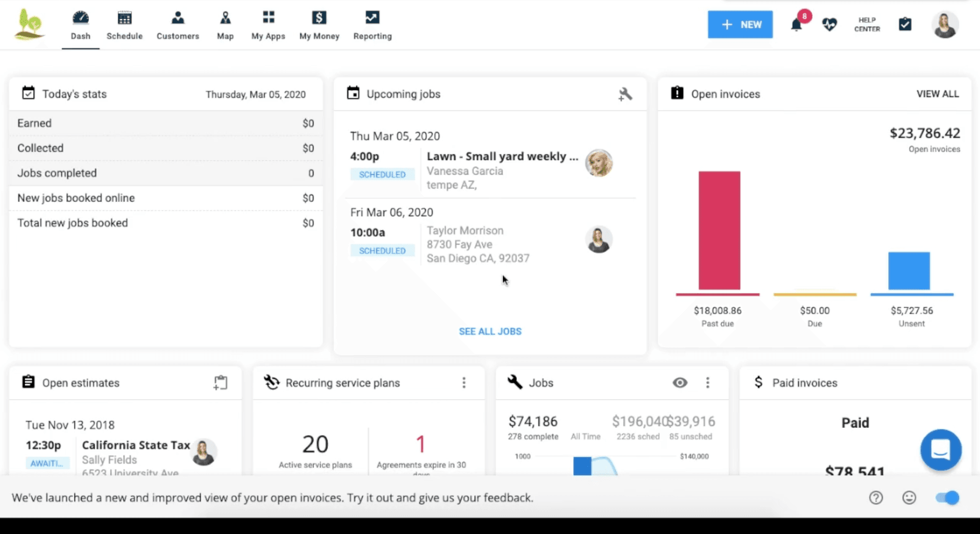The height and width of the screenshot is (534, 980).
Task: Click the feedback smiley in the banner
Action: coord(908,498)
